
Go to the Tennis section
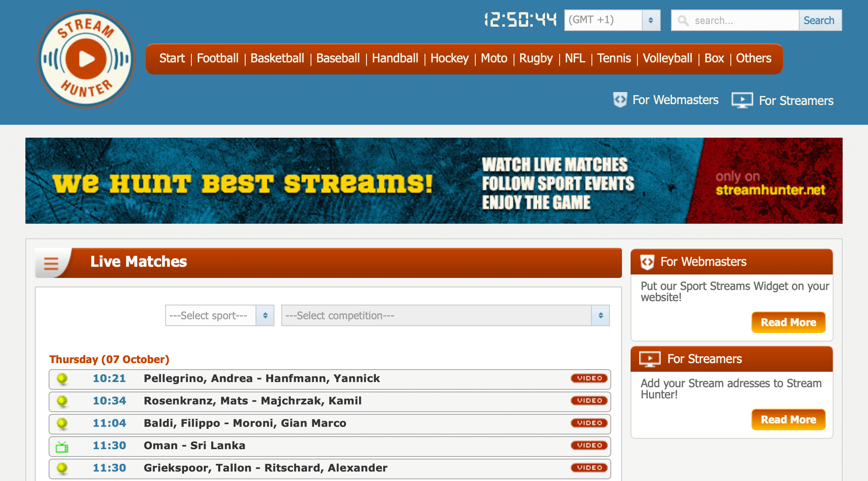613,58
